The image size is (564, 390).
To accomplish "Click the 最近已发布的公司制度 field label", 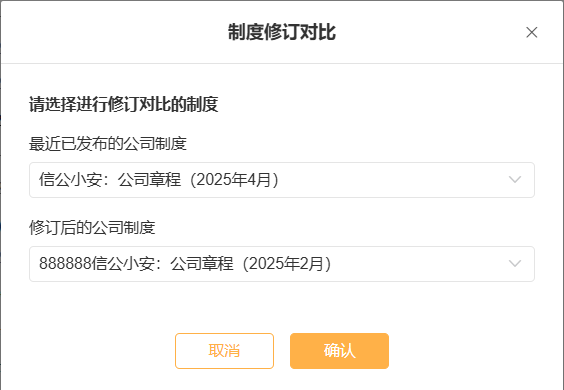I will click(108, 144).
